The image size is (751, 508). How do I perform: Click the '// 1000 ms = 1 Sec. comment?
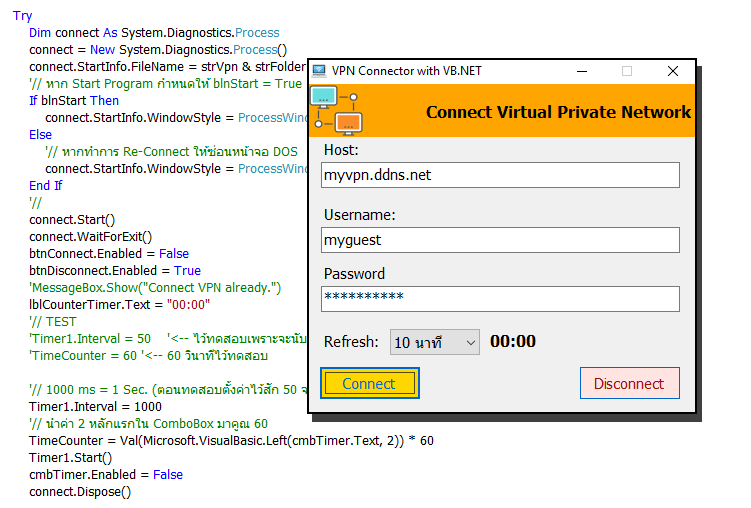[x=168, y=390]
